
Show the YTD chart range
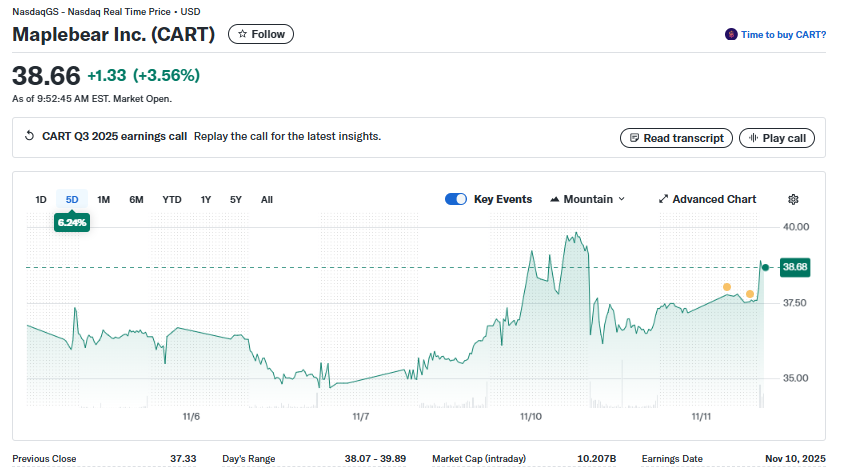click(x=172, y=199)
